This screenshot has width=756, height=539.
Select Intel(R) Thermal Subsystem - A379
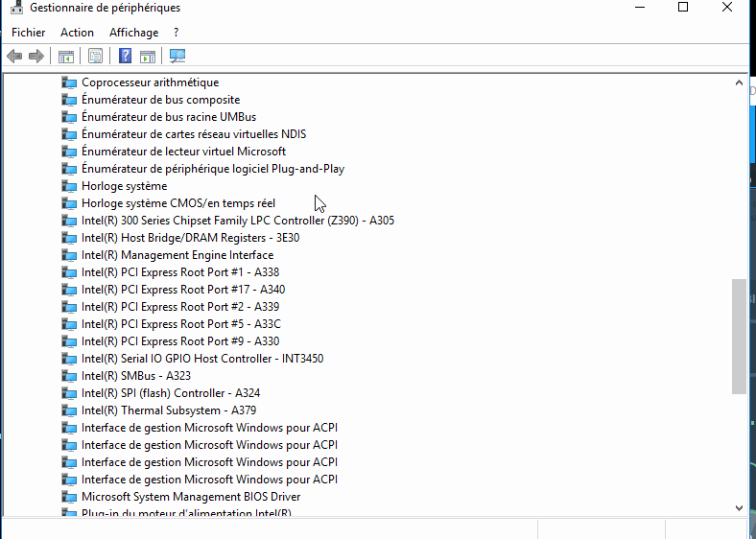(169, 410)
